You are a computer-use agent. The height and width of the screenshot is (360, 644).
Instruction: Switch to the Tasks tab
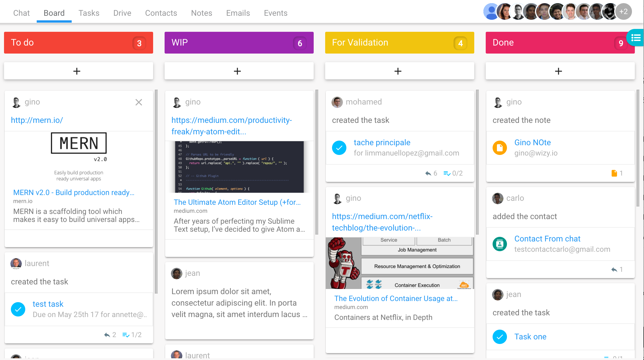point(89,13)
